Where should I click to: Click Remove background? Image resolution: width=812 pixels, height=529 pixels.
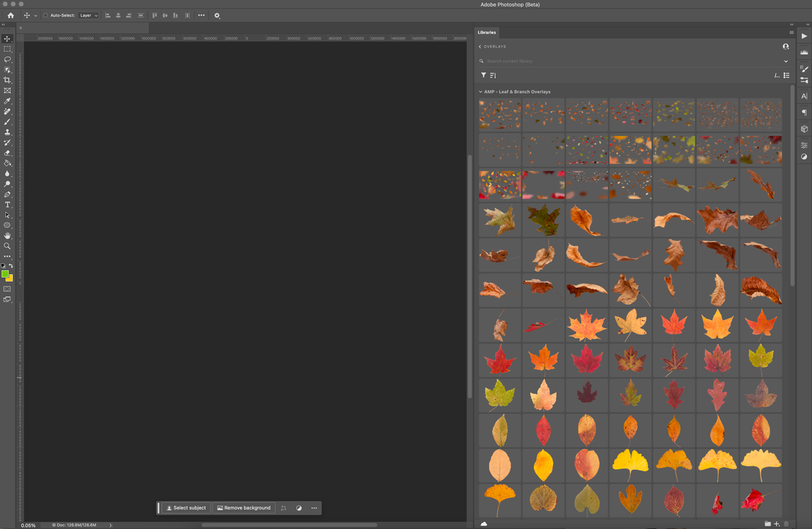[243, 508]
